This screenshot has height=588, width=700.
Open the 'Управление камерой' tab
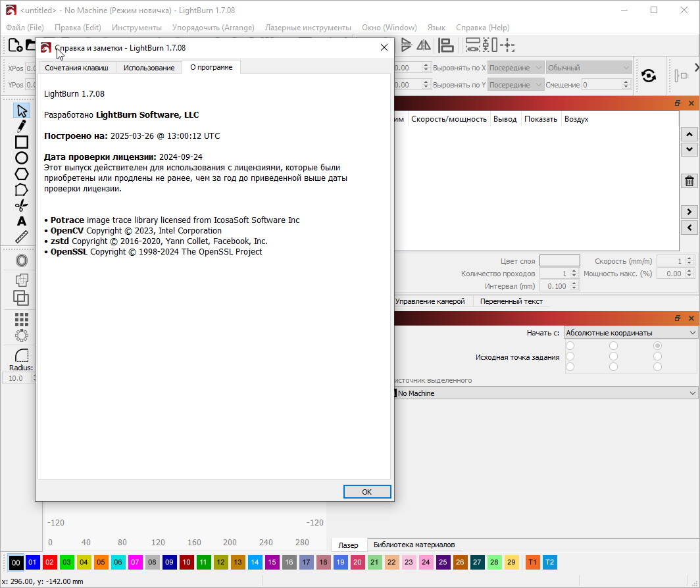[430, 301]
